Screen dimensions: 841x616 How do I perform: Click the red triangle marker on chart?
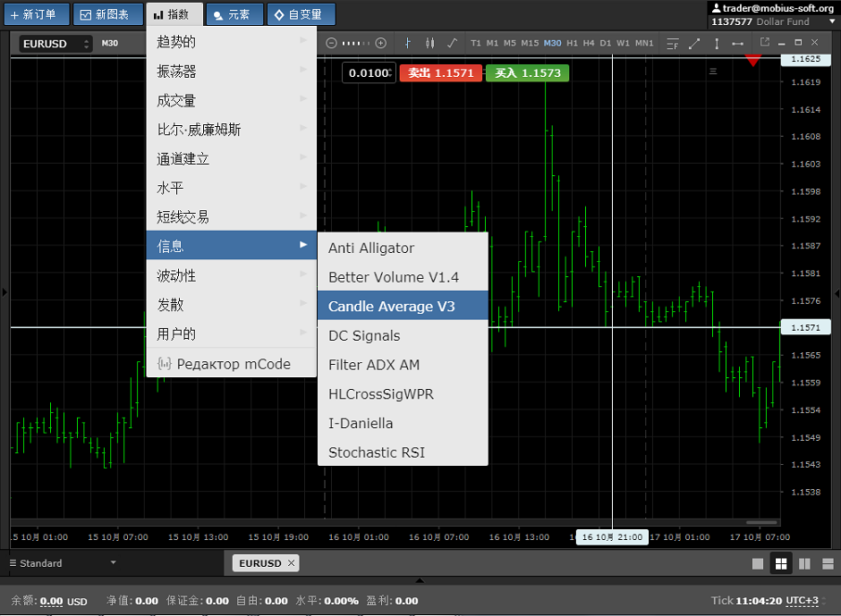753,60
